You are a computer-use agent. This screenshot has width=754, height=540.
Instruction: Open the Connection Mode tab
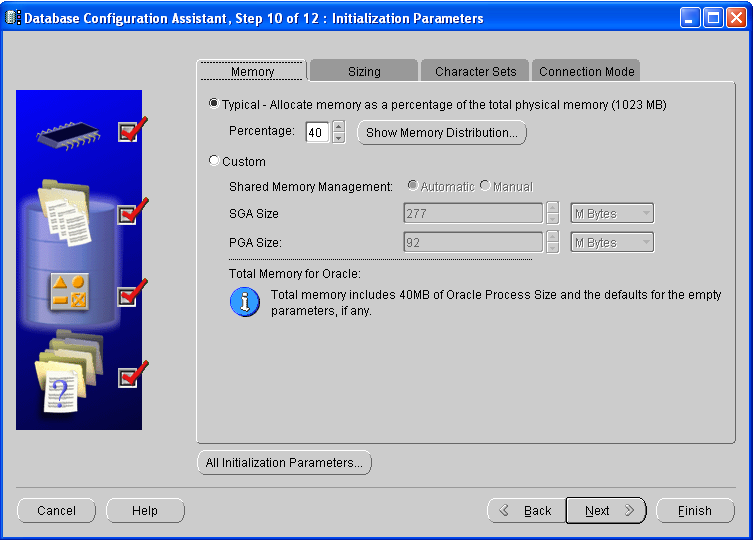[x=586, y=72]
